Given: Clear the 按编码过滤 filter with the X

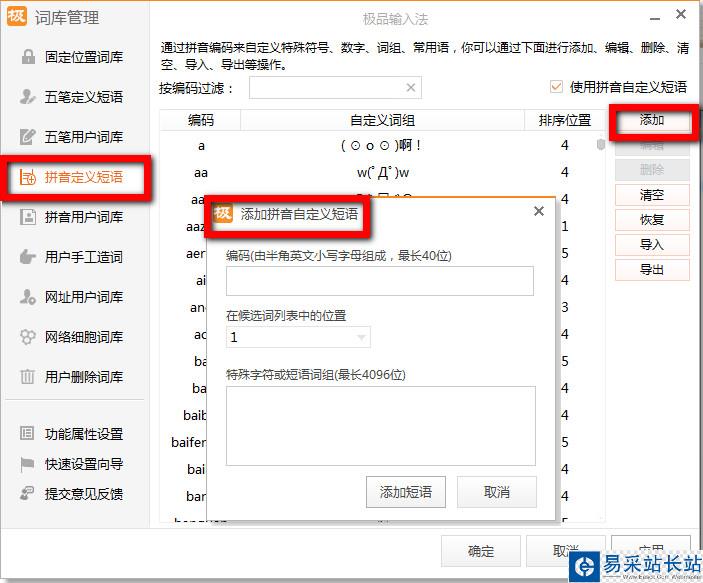Looking at the screenshot, I should (411, 87).
